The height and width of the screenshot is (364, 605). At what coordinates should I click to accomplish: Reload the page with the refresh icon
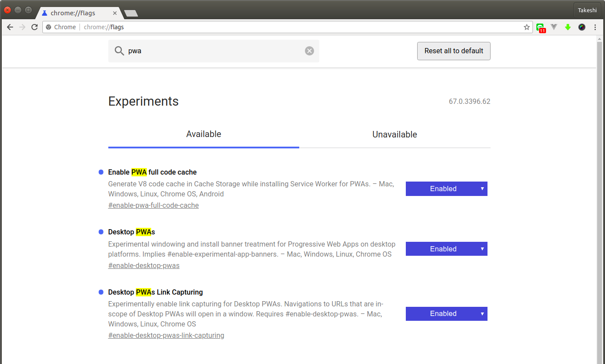pyautogui.click(x=35, y=27)
